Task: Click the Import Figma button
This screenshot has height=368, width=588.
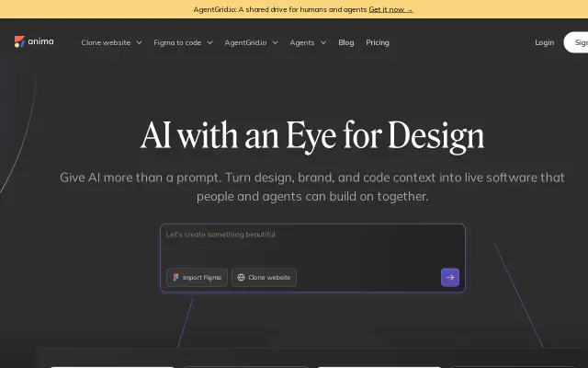Action: click(x=197, y=278)
